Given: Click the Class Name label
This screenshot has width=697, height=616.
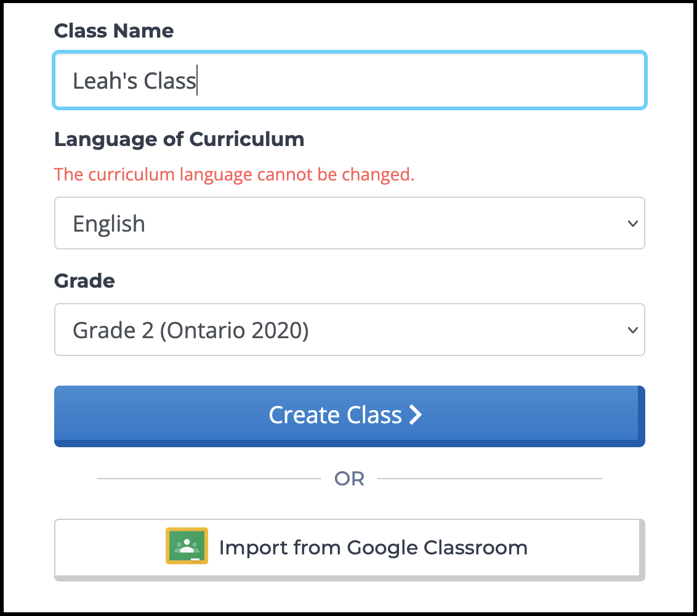Looking at the screenshot, I should tap(114, 30).
